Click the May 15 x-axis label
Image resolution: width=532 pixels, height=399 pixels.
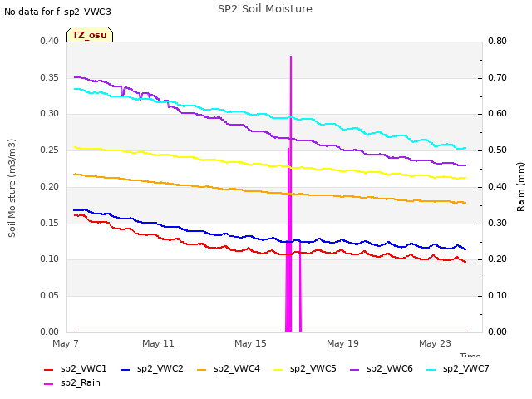(250, 343)
